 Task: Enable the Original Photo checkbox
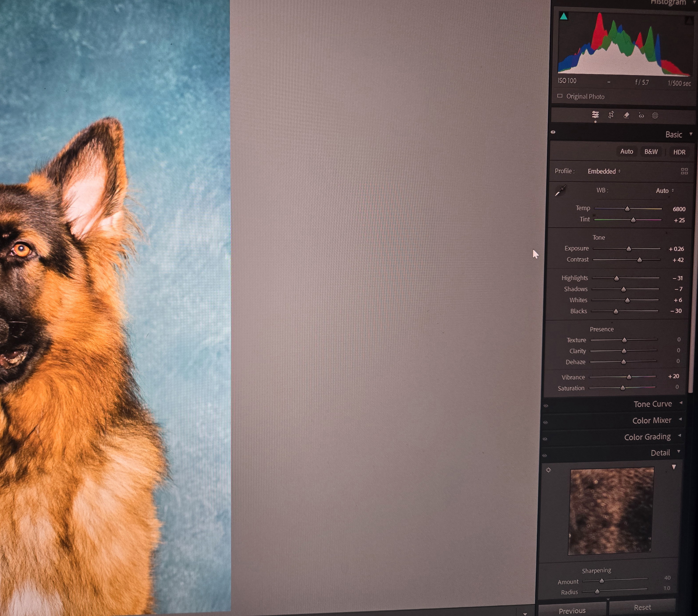tap(560, 96)
